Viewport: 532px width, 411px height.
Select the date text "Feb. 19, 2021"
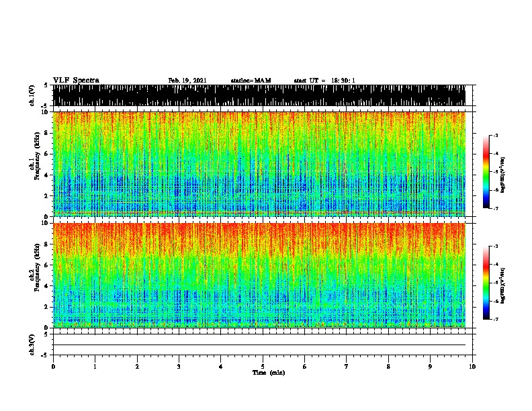pos(187,81)
